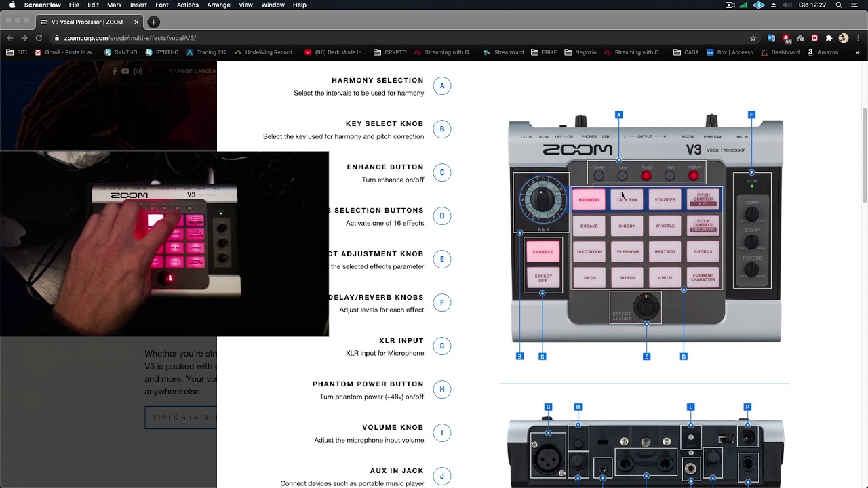Click the circled letter D for Selection Buttons
The image size is (868, 488).
(442, 216)
